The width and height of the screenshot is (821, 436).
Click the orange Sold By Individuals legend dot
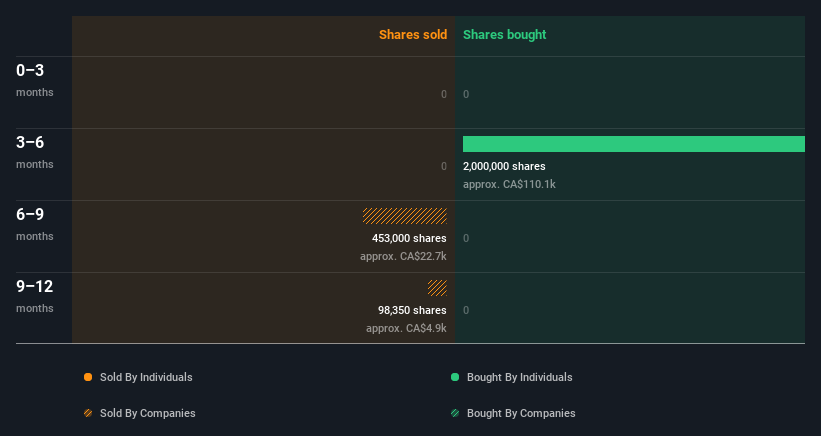88,377
